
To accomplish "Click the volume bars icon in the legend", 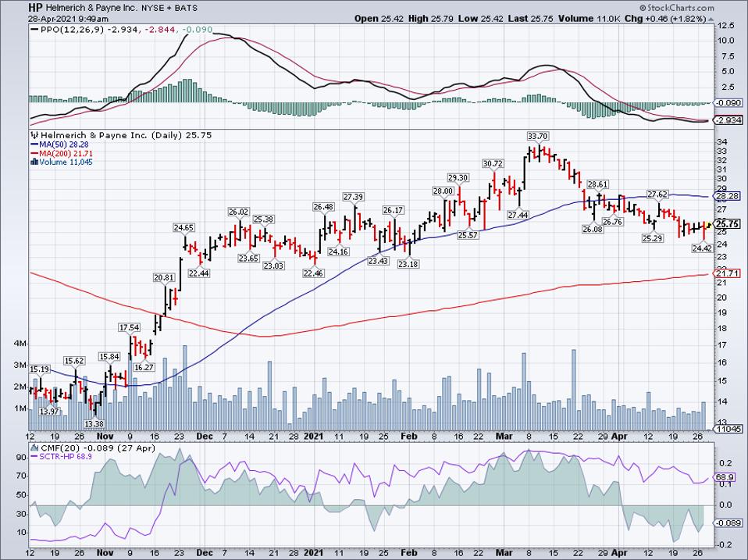I will tap(34, 162).
